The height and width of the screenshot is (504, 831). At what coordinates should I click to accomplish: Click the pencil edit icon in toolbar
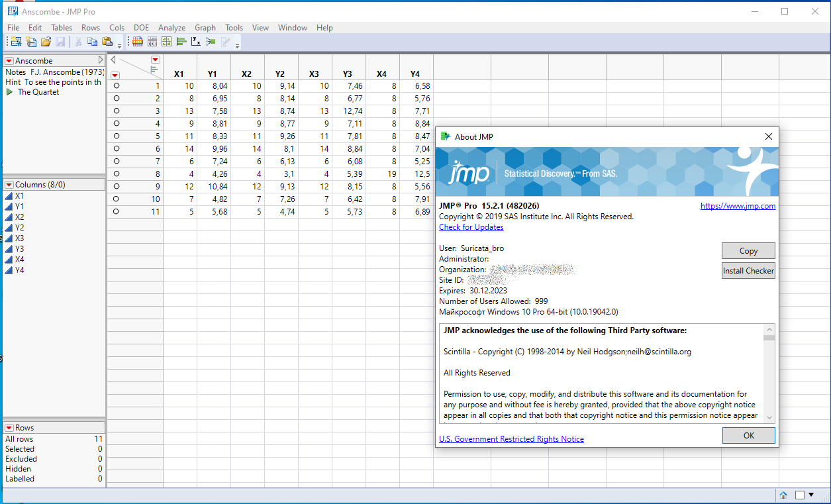[x=226, y=42]
